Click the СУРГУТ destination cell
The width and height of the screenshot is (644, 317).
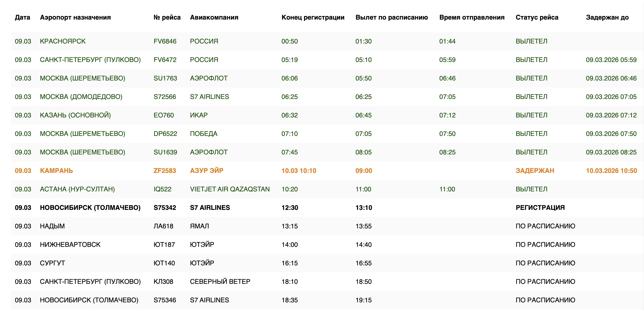coord(52,263)
